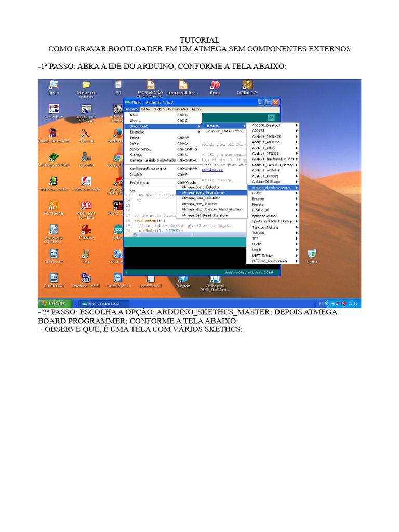
Task: Select Carregar usando programador
Action: coord(163,160)
